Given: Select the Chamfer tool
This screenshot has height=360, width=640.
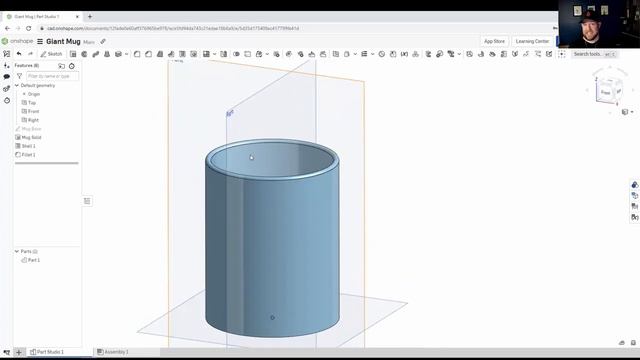Looking at the screenshot, I should 149,54.
